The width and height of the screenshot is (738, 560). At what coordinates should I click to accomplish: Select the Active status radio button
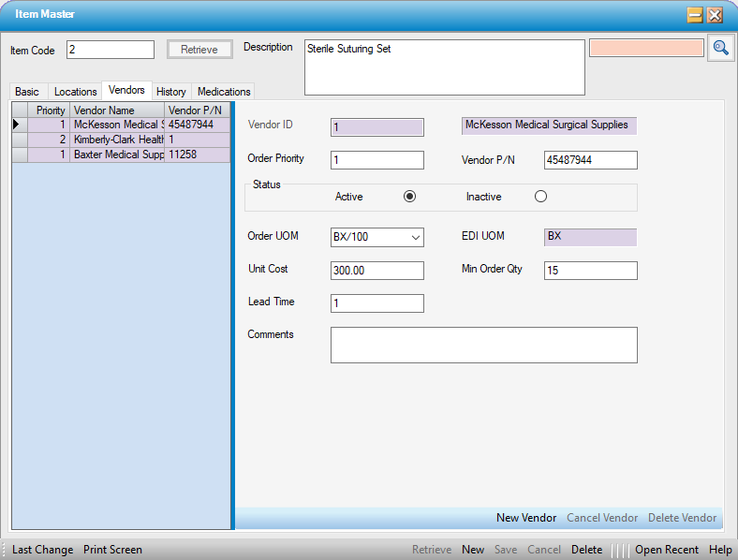point(409,197)
